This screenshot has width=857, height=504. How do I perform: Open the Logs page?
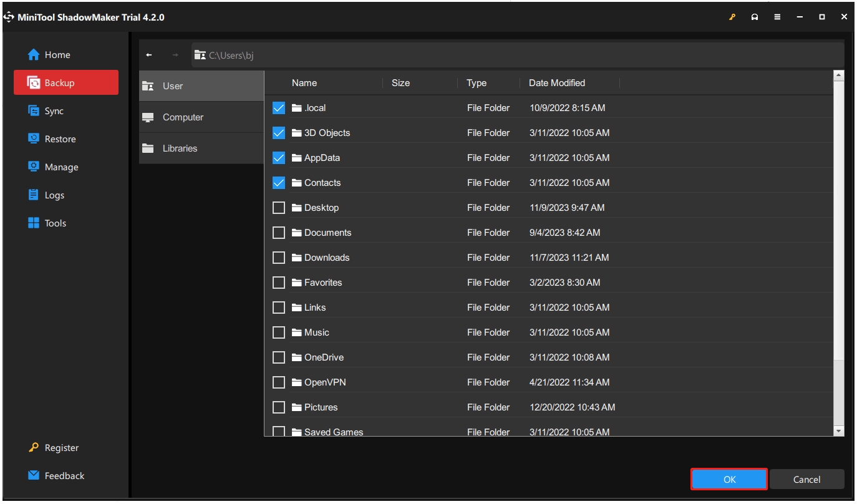pos(54,195)
